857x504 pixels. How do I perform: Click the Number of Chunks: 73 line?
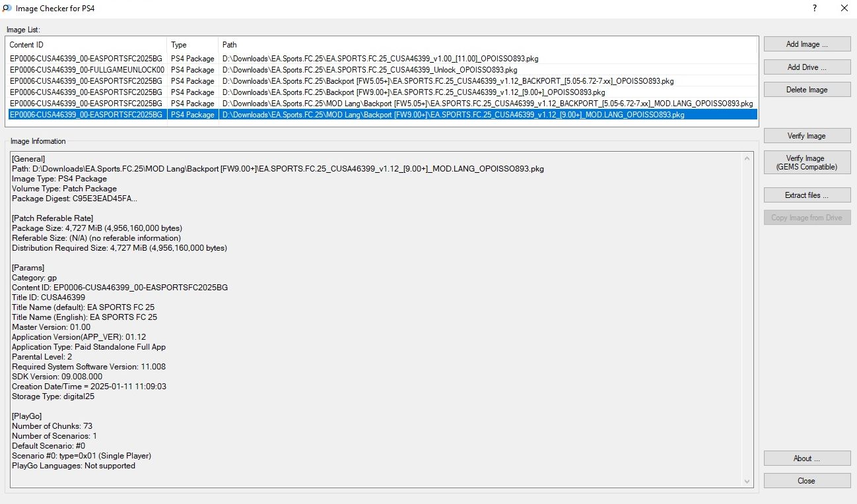(52, 426)
